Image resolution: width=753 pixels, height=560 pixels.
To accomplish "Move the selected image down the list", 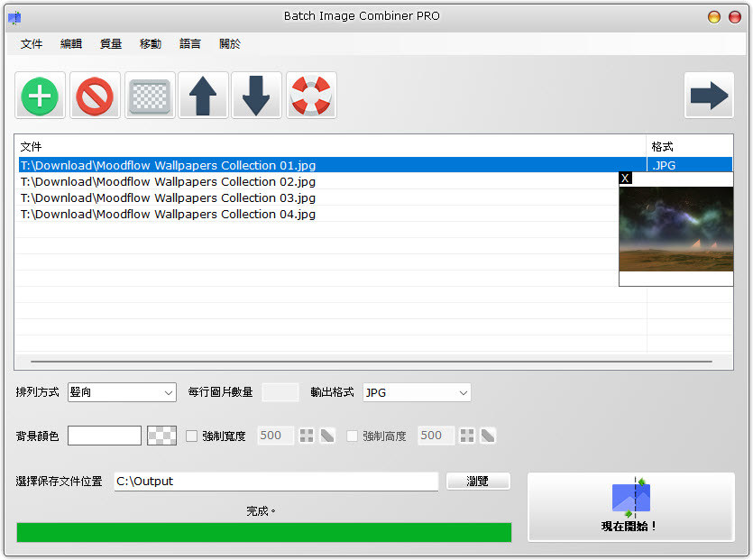I will point(257,95).
